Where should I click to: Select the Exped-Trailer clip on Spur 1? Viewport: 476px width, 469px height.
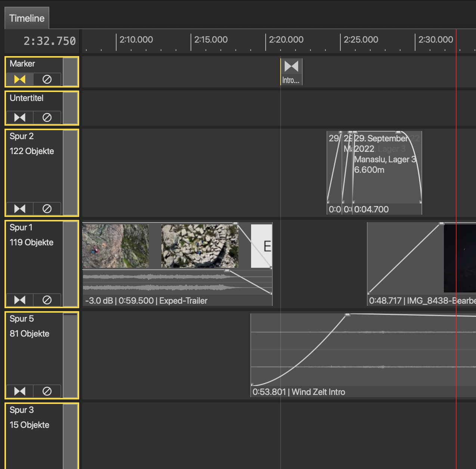177,264
